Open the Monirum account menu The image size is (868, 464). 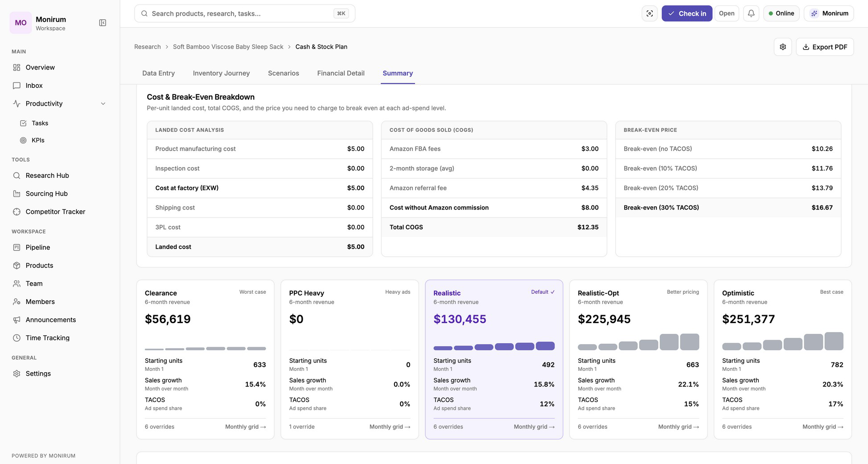[829, 13]
